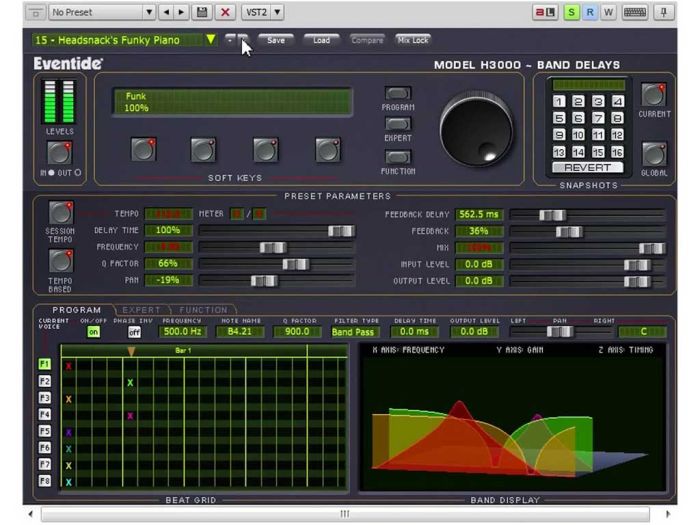Toggle current voice On button
Viewport: 700px width, 525px height.
93,332
